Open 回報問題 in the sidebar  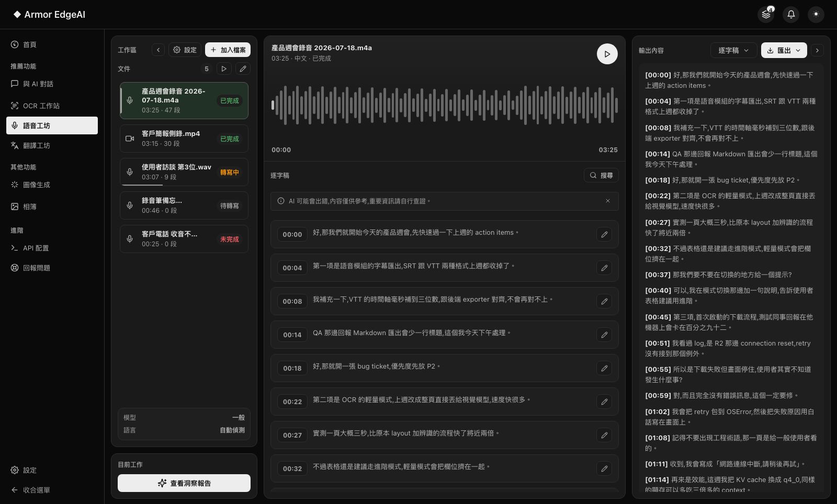pos(52,268)
